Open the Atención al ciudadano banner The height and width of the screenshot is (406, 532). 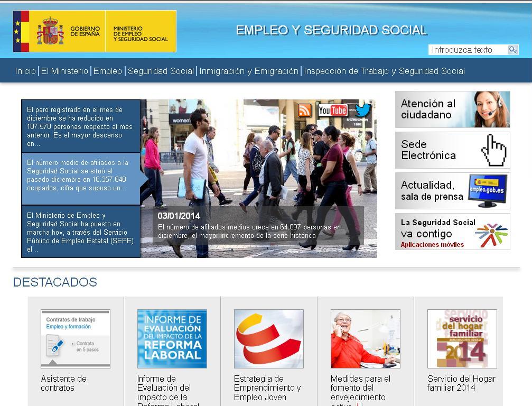[x=452, y=109]
